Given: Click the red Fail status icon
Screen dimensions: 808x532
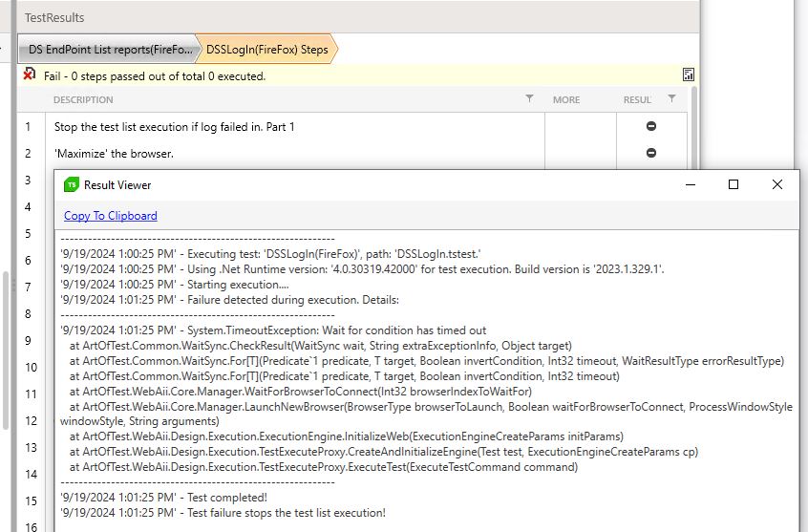Looking at the screenshot, I should click(x=30, y=74).
